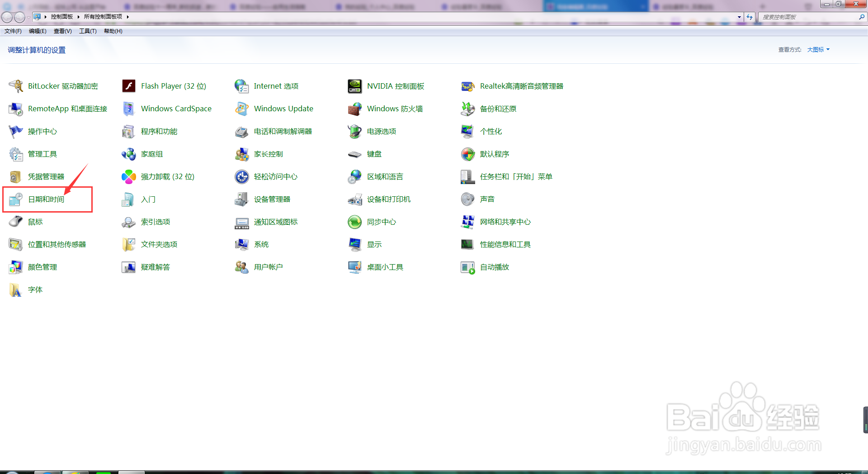Viewport: 868px width, 474px height.
Task: Open the Windows 防火墙 brick wall icon
Action: [355, 109]
